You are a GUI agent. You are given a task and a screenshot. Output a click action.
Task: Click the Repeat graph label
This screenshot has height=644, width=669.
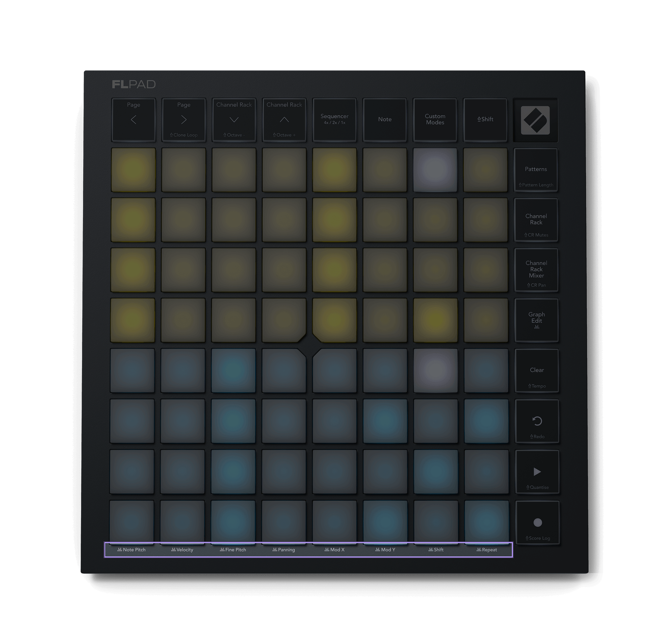487,550
